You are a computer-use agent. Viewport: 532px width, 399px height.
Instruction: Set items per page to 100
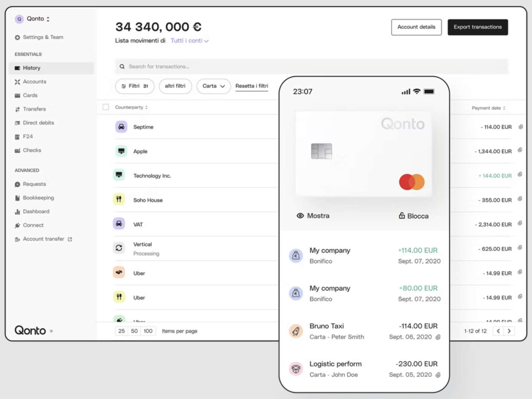tap(148, 331)
